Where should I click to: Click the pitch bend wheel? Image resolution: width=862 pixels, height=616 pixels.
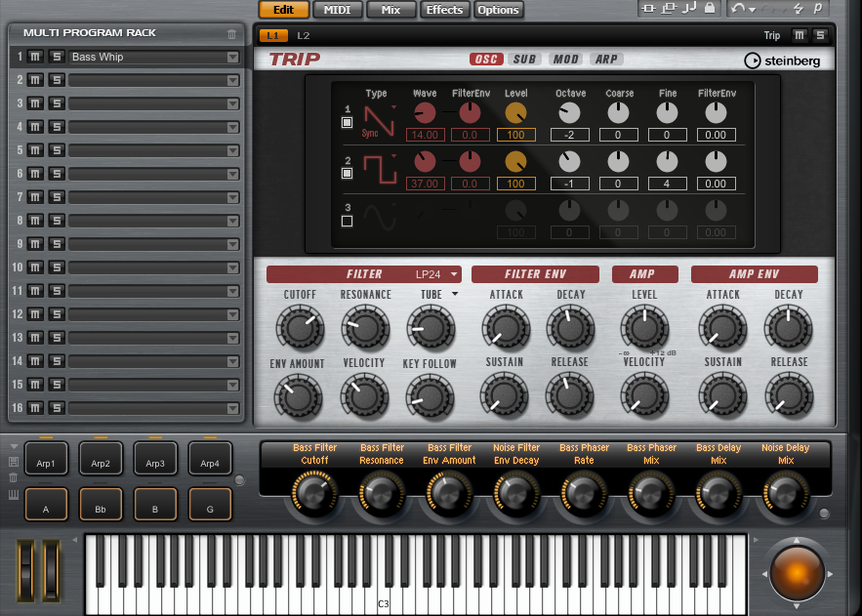click(x=25, y=570)
